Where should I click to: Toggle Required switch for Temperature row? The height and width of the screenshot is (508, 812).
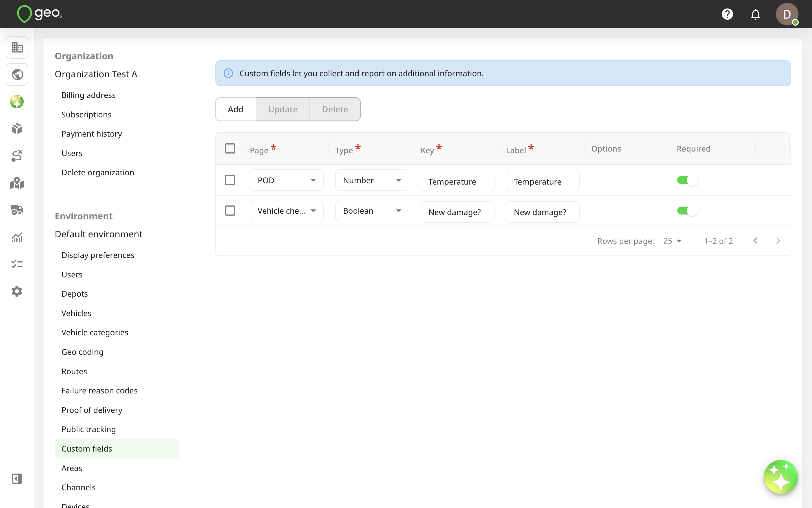[x=687, y=180]
